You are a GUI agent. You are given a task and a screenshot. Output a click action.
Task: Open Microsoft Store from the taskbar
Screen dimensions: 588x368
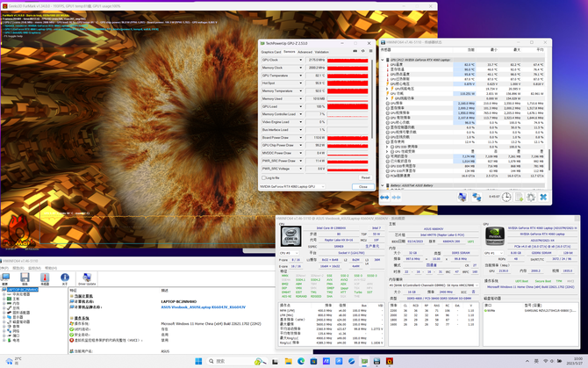pos(313,361)
